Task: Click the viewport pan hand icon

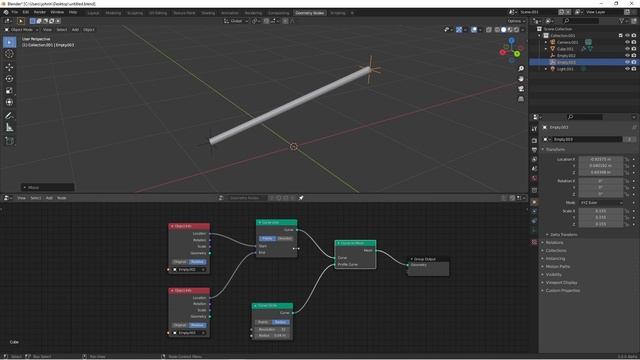Action: click(x=521, y=79)
